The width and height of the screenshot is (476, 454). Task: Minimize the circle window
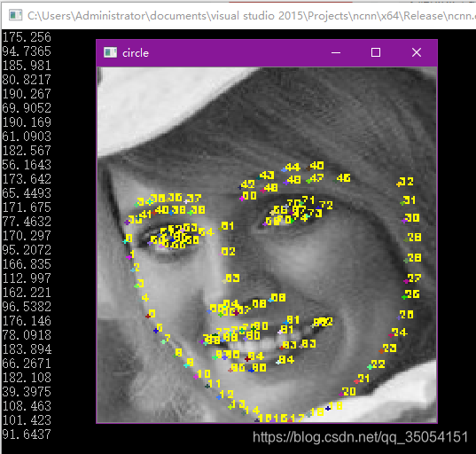[336, 52]
